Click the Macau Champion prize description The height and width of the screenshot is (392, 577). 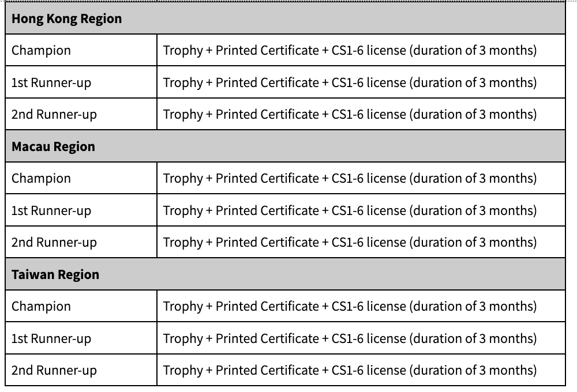tap(350, 178)
